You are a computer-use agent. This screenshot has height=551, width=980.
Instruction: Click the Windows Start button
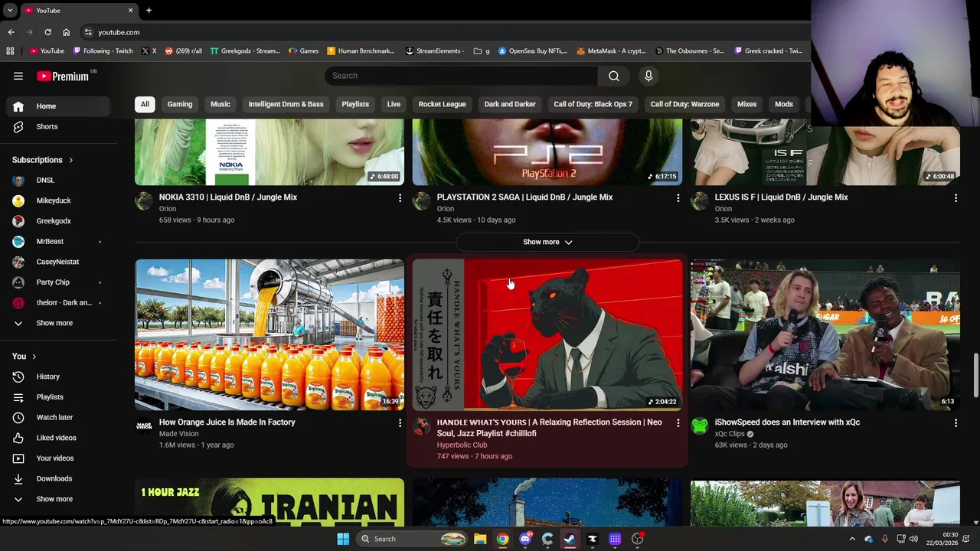[x=343, y=539]
